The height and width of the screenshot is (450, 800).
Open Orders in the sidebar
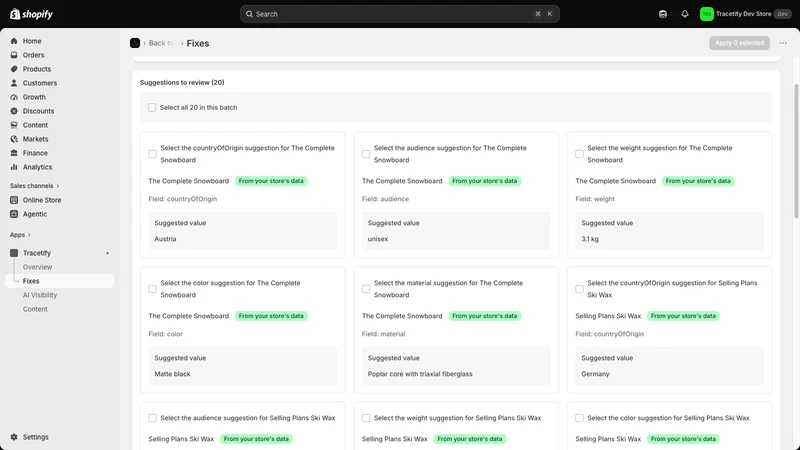[60, 55]
